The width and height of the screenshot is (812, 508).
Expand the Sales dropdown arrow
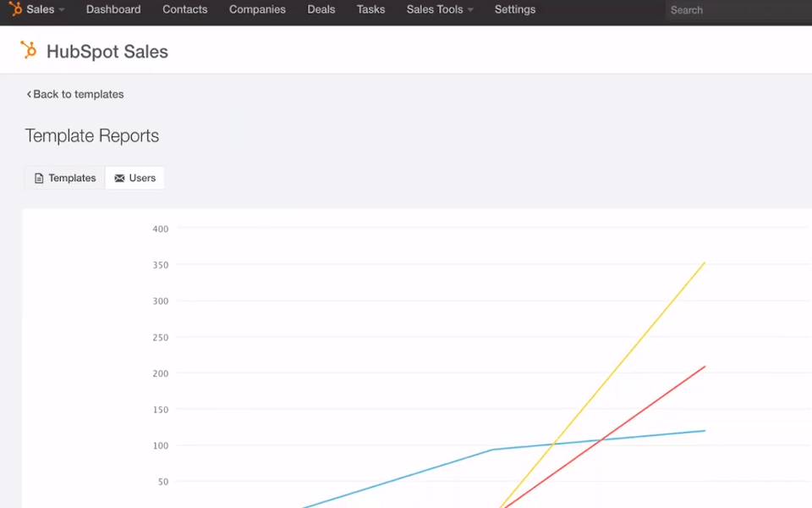(62, 10)
